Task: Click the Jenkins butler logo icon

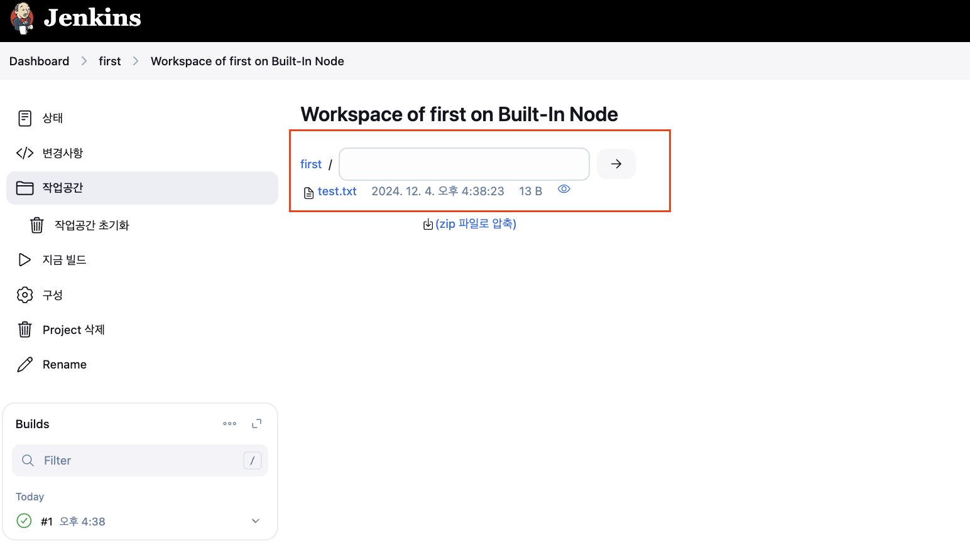Action: tap(22, 18)
